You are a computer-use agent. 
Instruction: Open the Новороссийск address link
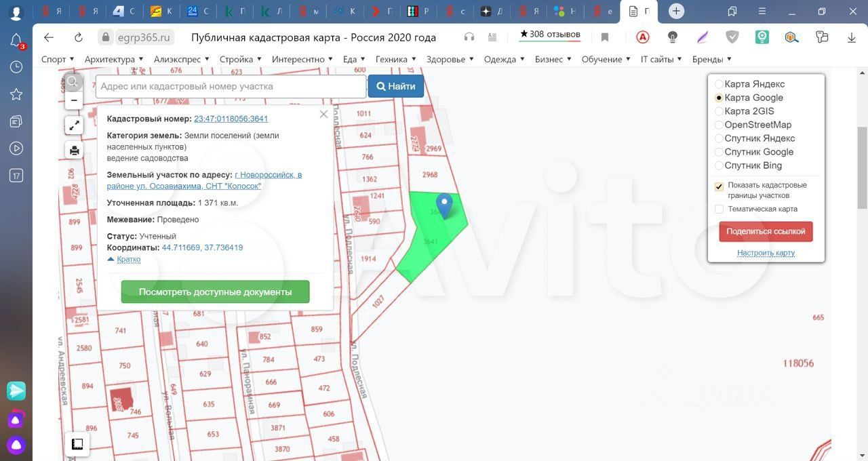pos(204,180)
